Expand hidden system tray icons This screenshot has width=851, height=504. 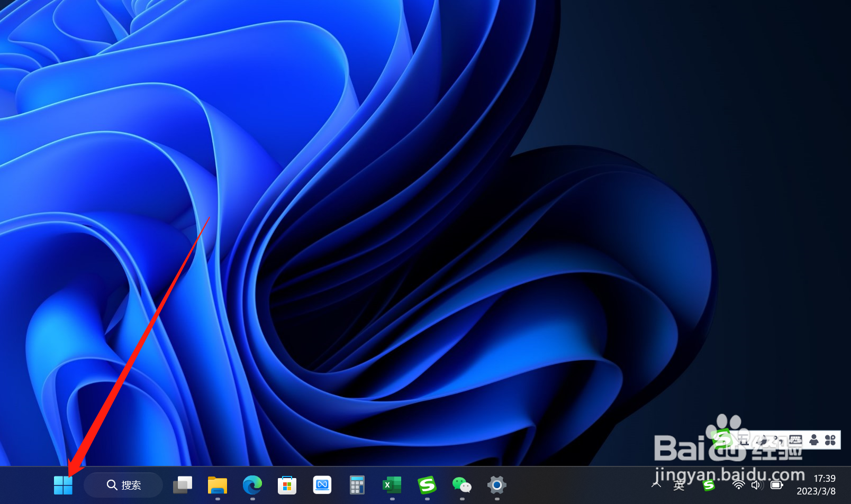[656, 485]
